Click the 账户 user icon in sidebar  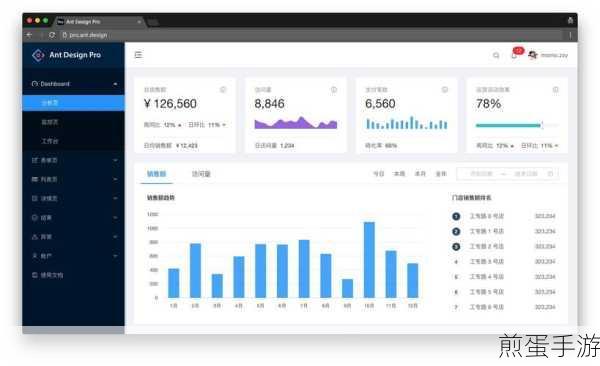(35, 256)
